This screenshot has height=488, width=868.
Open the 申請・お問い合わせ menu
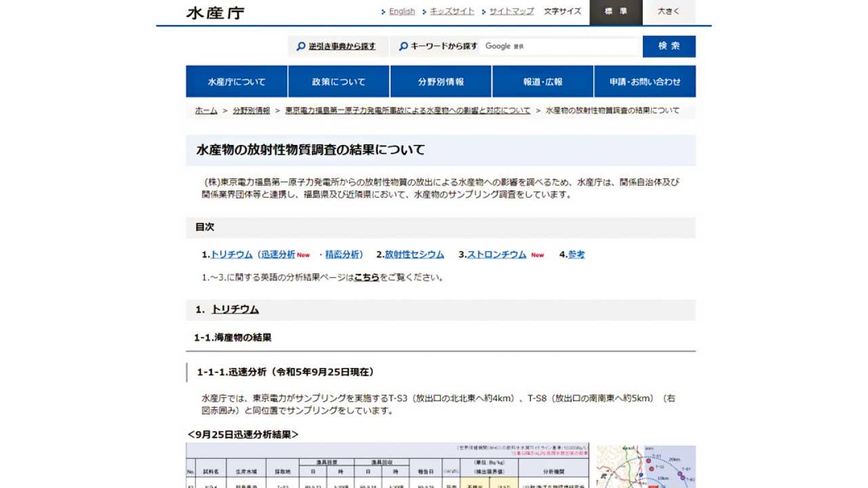point(644,81)
